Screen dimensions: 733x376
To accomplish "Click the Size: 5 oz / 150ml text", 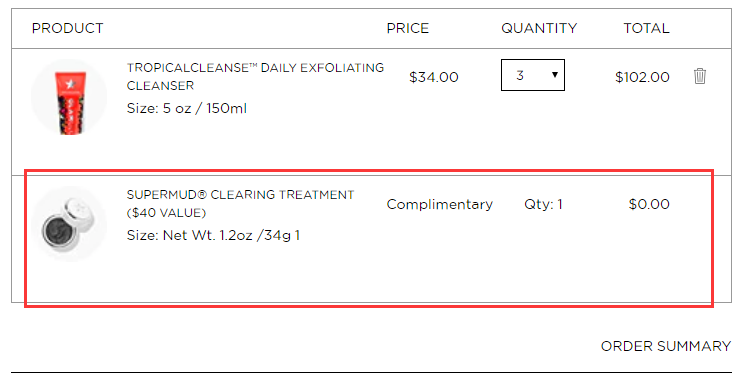I will click(187, 108).
